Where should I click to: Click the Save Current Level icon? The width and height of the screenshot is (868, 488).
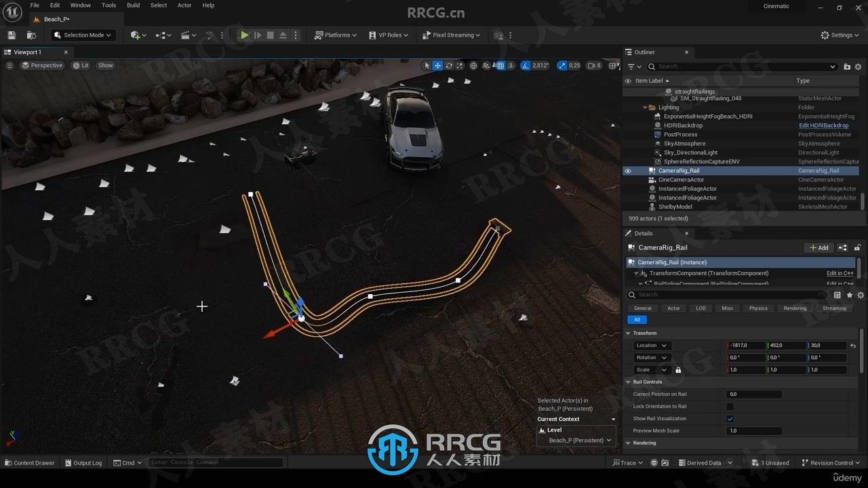pyautogui.click(x=11, y=35)
